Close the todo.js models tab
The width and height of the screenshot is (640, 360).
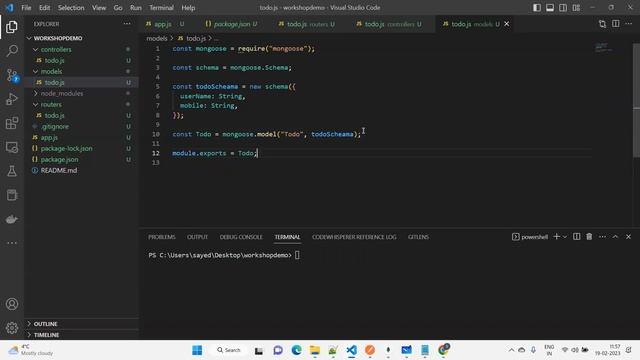pos(507,24)
